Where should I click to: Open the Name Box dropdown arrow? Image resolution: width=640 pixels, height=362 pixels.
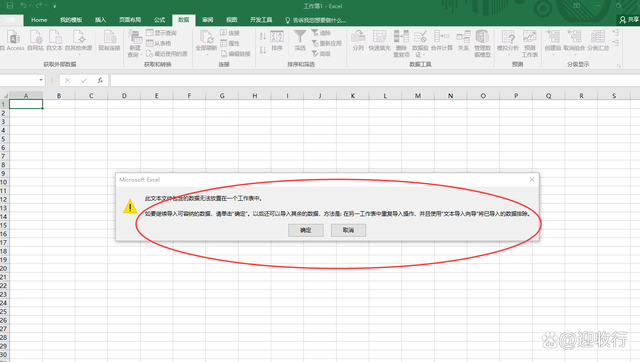coord(41,80)
